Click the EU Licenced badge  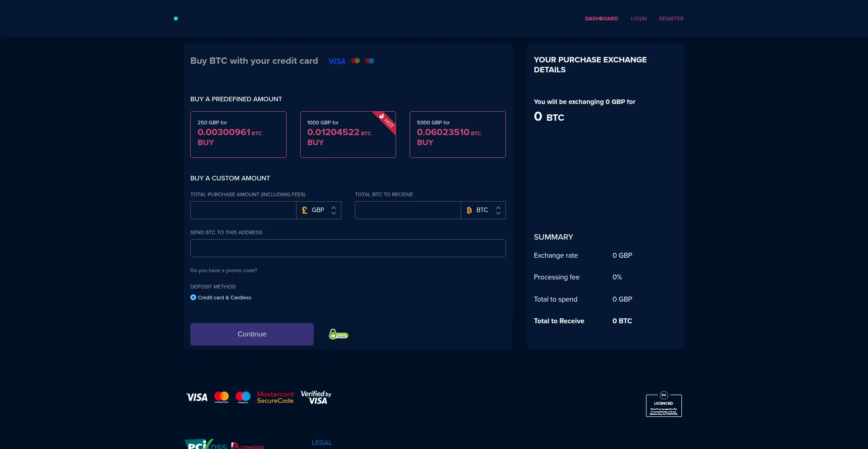point(663,404)
